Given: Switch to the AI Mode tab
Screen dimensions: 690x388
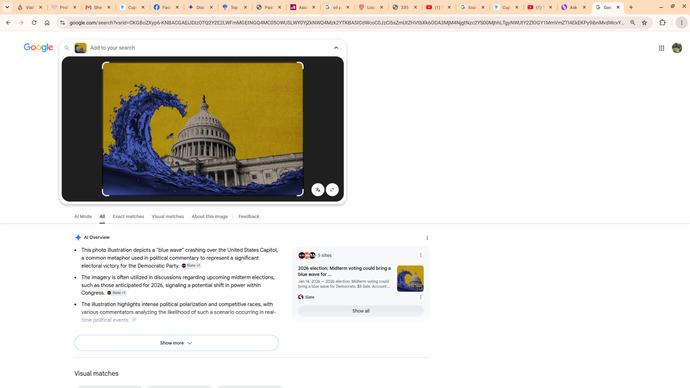Looking at the screenshot, I should tap(83, 216).
